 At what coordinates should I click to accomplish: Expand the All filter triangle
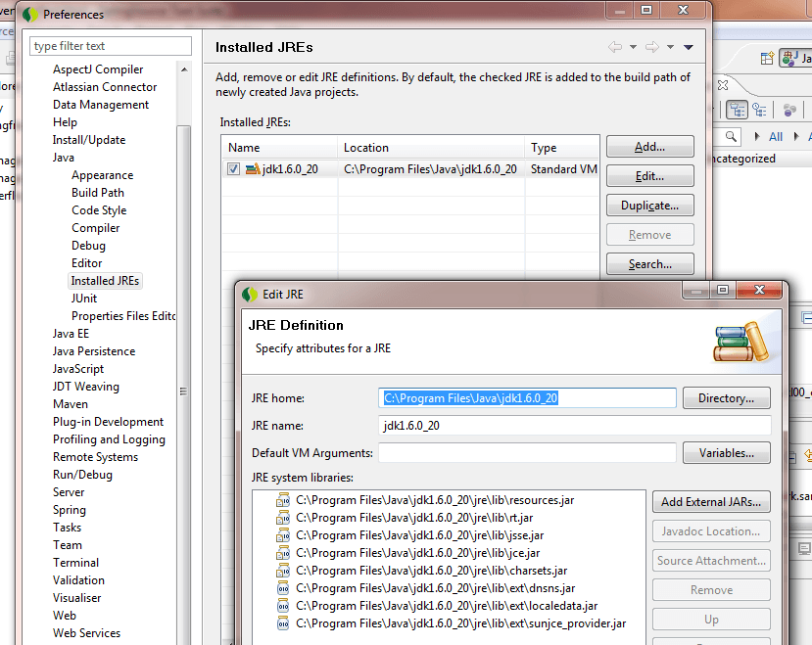[758, 137]
